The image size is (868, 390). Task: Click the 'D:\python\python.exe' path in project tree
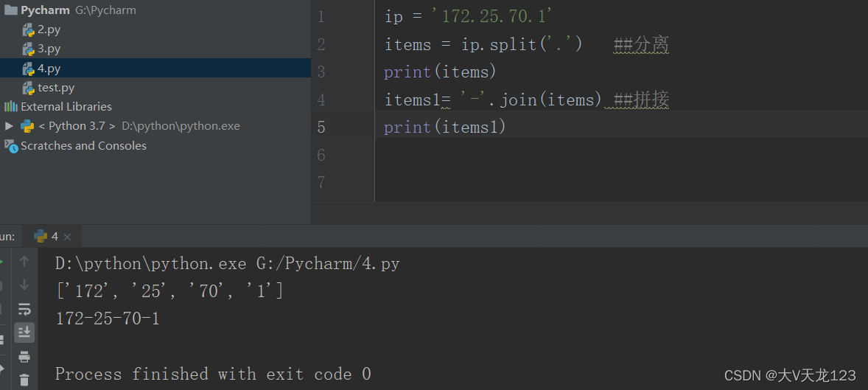181,126
